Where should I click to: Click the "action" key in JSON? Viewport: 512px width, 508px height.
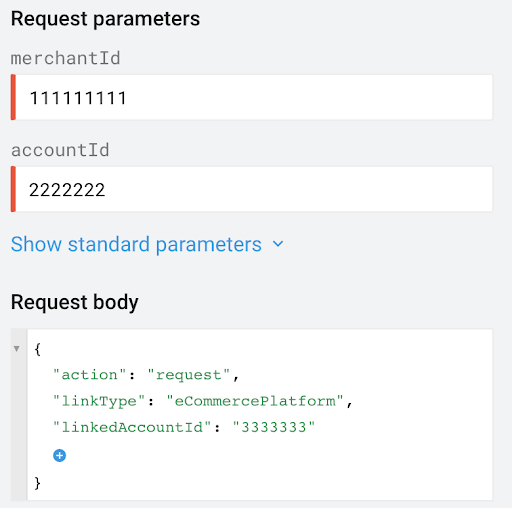click(x=89, y=375)
